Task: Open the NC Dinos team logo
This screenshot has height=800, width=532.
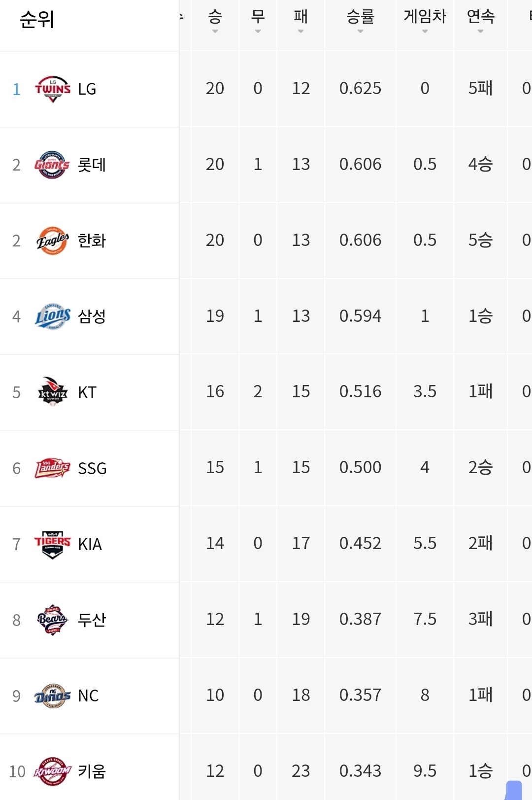Action: tap(53, 696)
